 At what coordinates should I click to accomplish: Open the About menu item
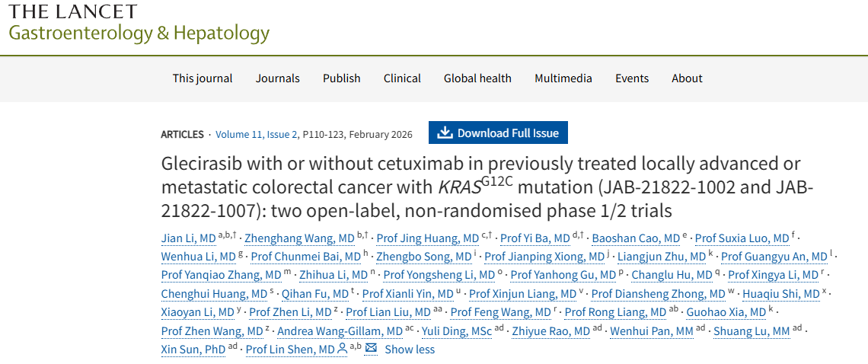pyautogui.click(x=687, y=78)
